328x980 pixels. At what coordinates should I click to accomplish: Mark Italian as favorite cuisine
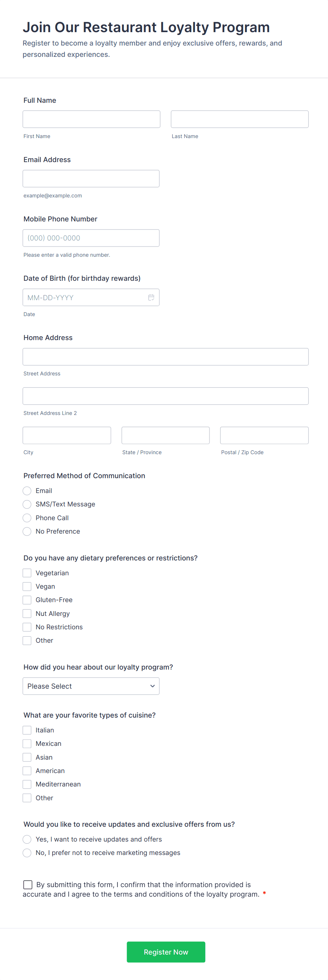pos(27,730)
